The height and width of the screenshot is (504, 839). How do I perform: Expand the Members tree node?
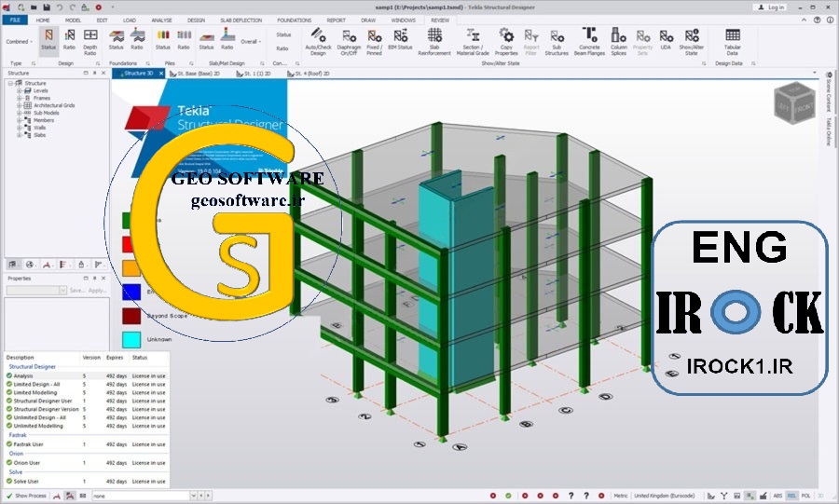pos(20,121)
